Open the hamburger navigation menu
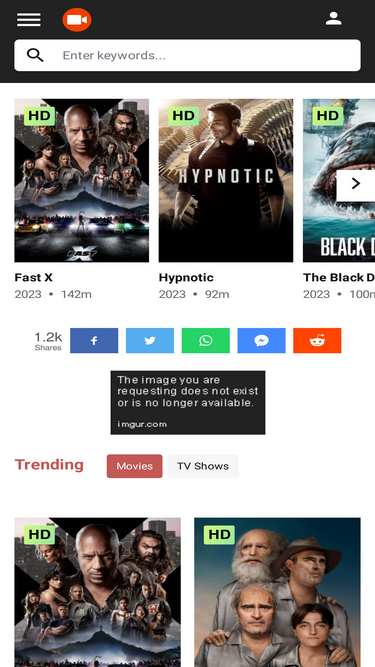The width and height of the screenshot is (375, 667). click(x=29, y=20)
